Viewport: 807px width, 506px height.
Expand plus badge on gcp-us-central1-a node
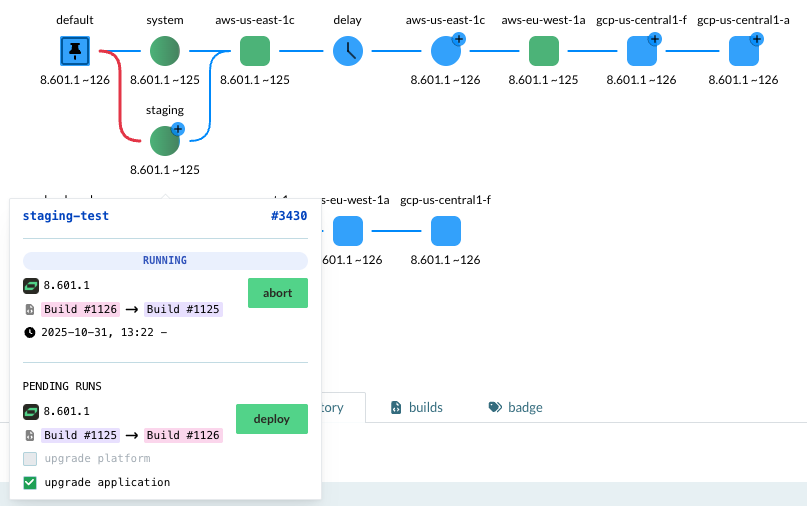756,39
